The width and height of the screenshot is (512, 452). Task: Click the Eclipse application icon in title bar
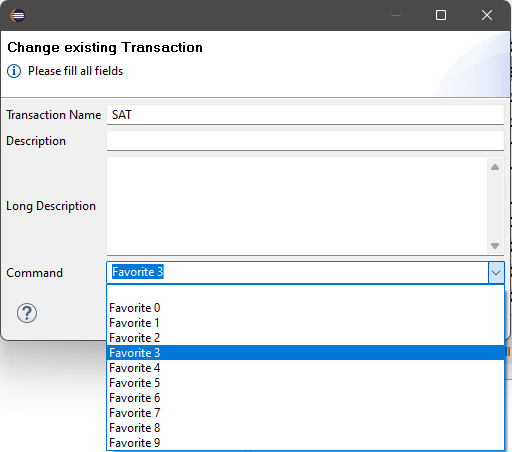[x=18, y=15]
